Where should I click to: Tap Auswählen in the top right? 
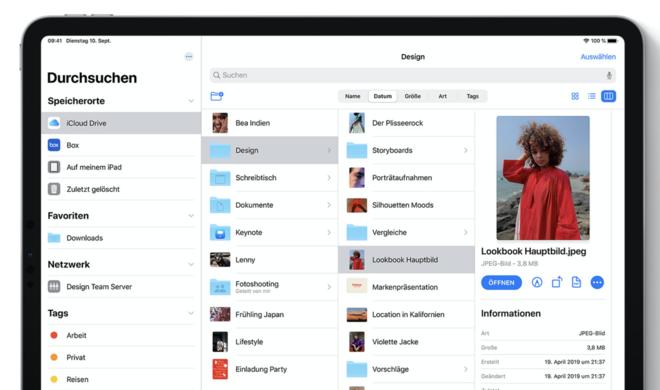(x=598, y=57)
